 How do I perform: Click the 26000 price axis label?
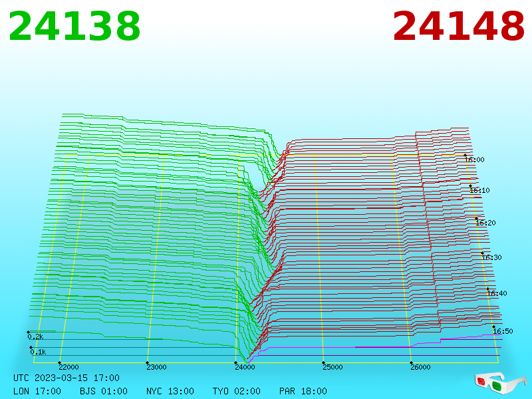tap(420, 367)
